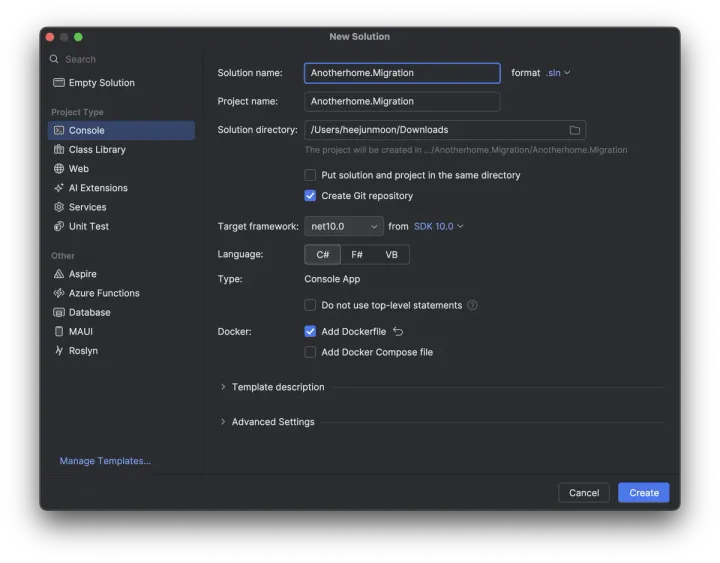This screenshot has height=563, width=720.
Task: Check Add Docker Compose file
Action: [310, 352]
